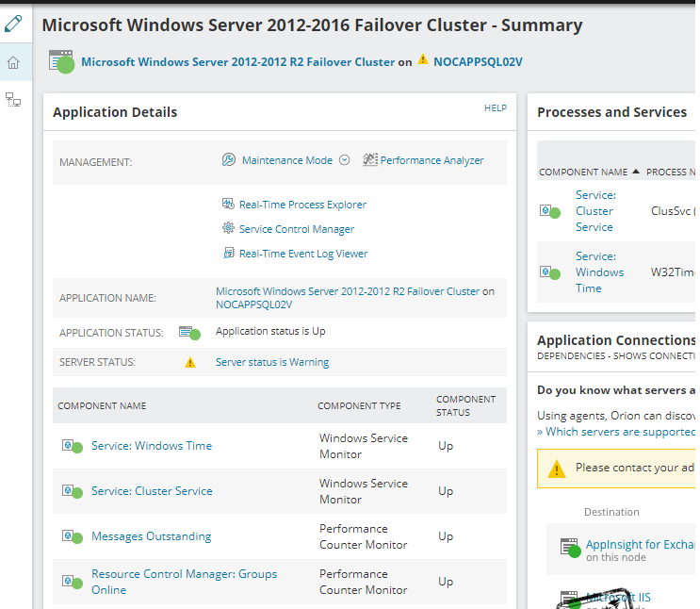Viewport: 700px width, 609px height.
Task: Click status icon of Messages Outstanding row
Action: click(x=73, y=536)
